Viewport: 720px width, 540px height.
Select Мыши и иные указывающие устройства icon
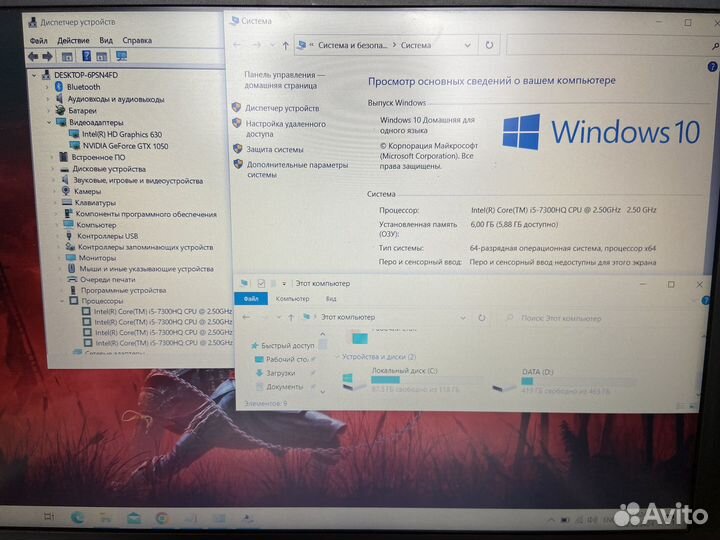tap(71, 269)
